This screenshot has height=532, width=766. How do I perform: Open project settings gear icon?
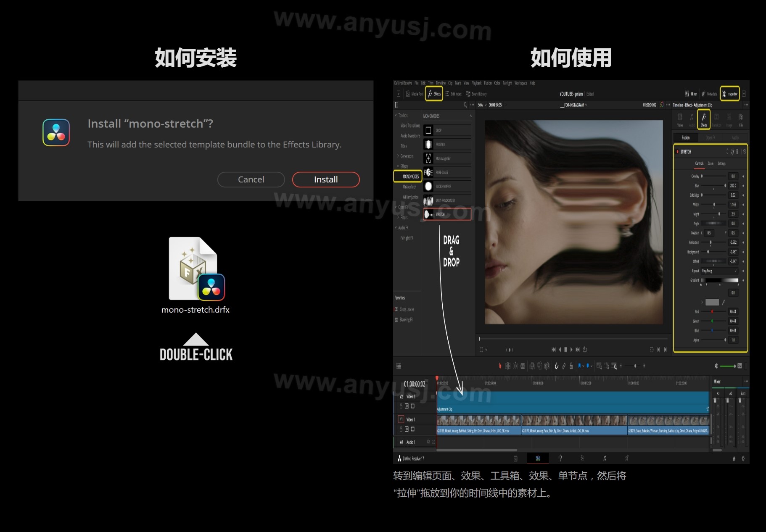[743, 458]
